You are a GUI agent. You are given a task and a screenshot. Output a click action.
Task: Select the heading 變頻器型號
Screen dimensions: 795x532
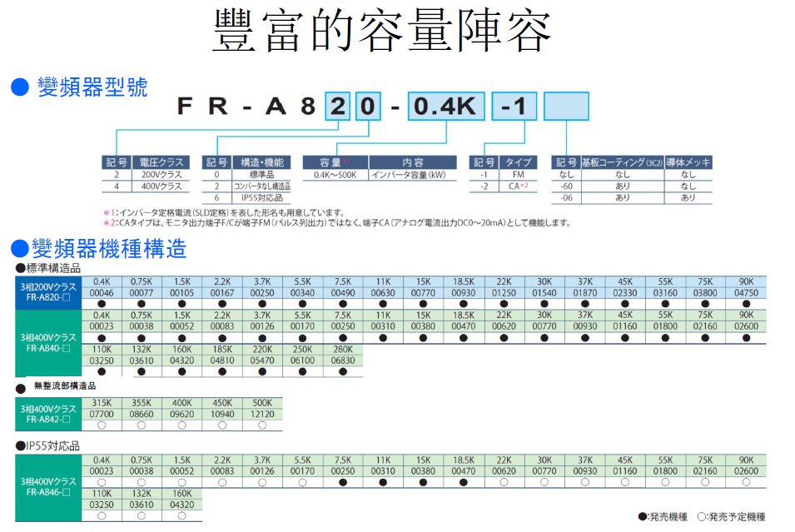(92, 87)
